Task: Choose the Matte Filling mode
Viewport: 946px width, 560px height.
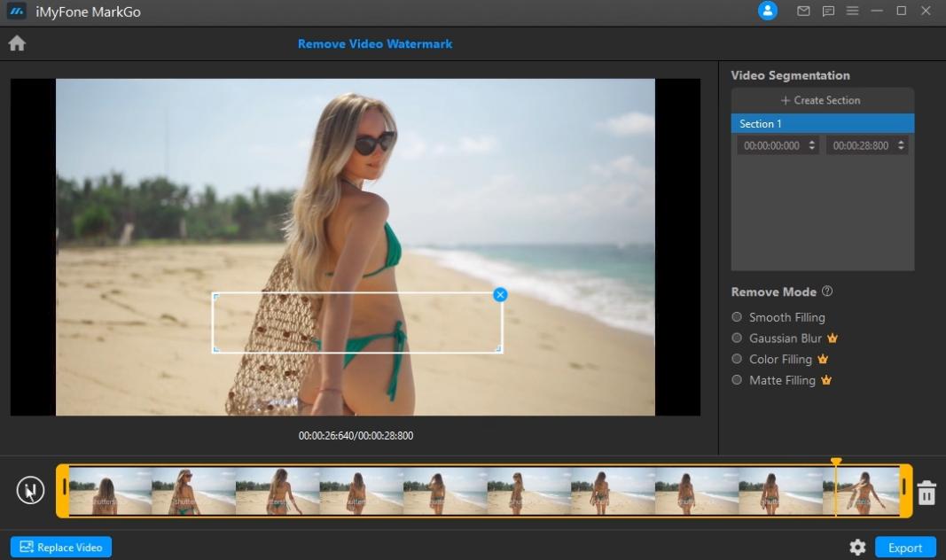Action: pos(737,380)
